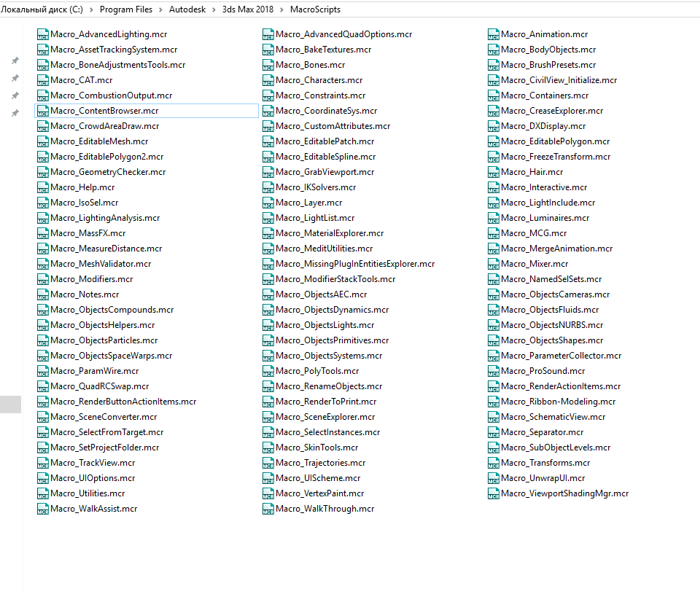
Task: Select Macro_TrackView.mcr file name
Action: [93, 463]
